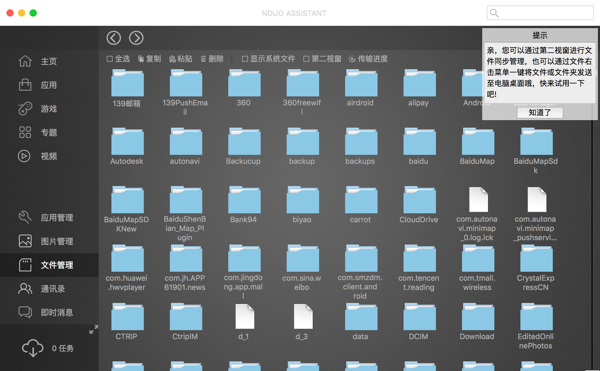The width and height of the screenshot is (600, 371).
Task: Select the Autodesk folder
Action: pos(127,142)
